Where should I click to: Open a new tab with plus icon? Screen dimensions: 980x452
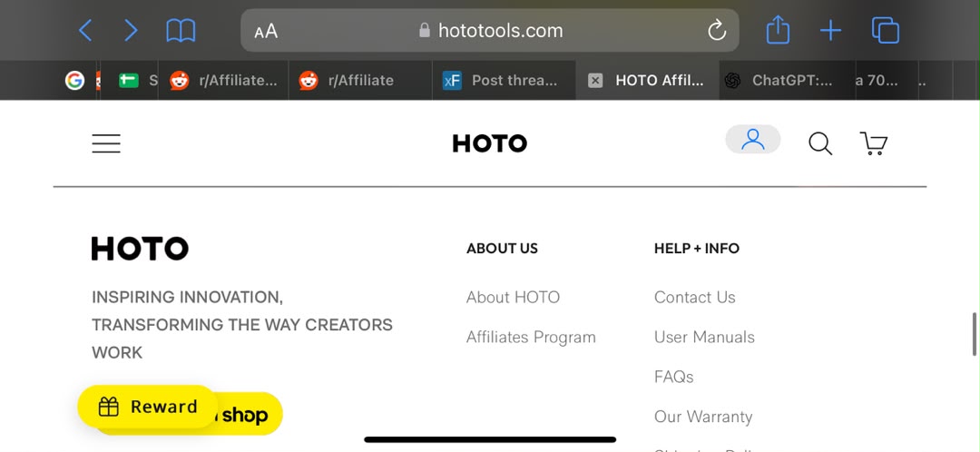(830, 30)
